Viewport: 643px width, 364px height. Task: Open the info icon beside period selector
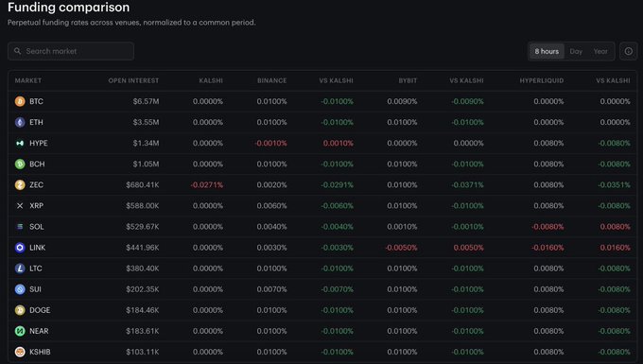point(628,51)
